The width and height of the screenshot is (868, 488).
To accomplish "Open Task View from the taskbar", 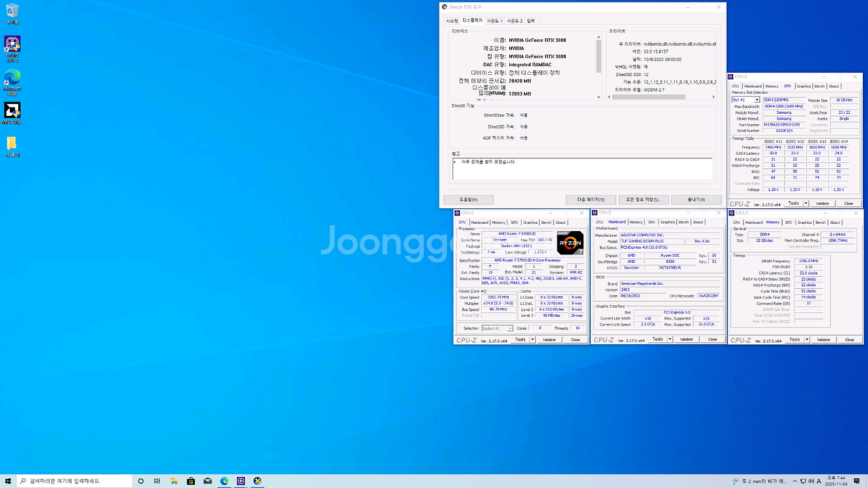I will [x=157, y=481].
